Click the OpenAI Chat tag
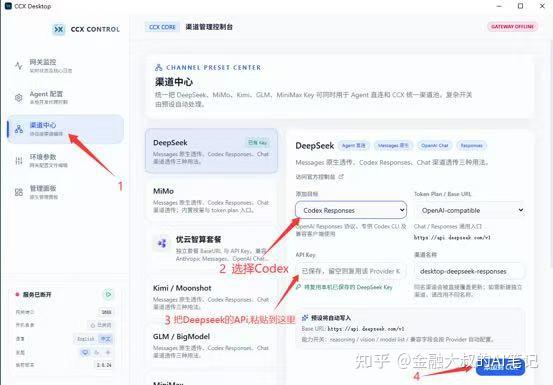This screenshot has width=553, height=385. point(434,145)
